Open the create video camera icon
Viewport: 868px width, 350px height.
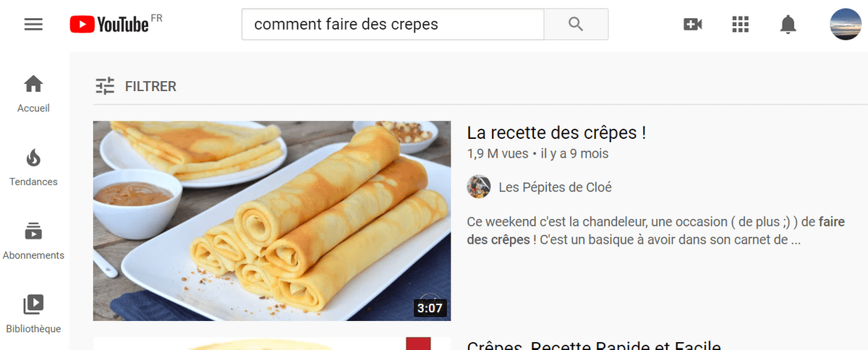coord(693,25)
